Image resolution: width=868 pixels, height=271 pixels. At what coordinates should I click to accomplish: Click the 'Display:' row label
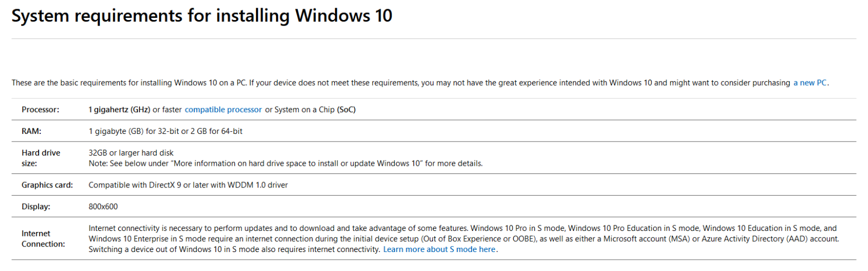pos(36,207)
